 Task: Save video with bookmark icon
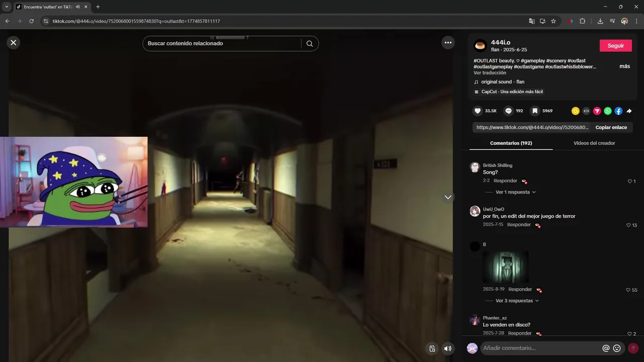tap(535, 111)
